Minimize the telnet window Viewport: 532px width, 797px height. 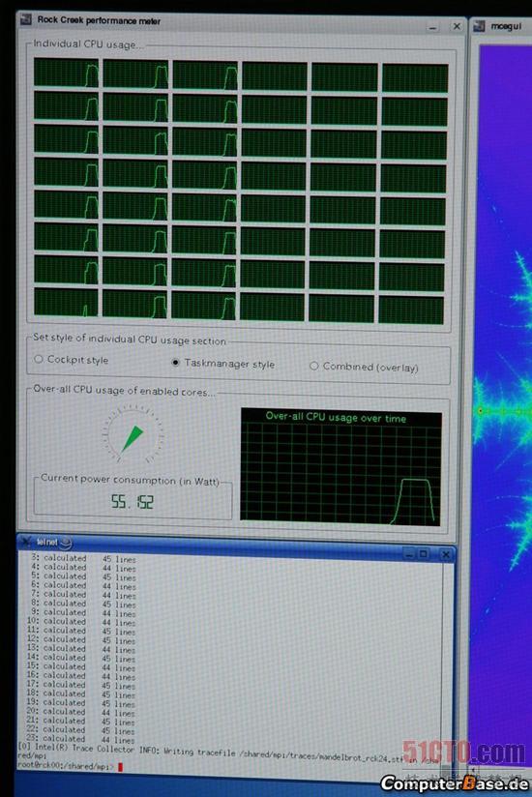408,554
